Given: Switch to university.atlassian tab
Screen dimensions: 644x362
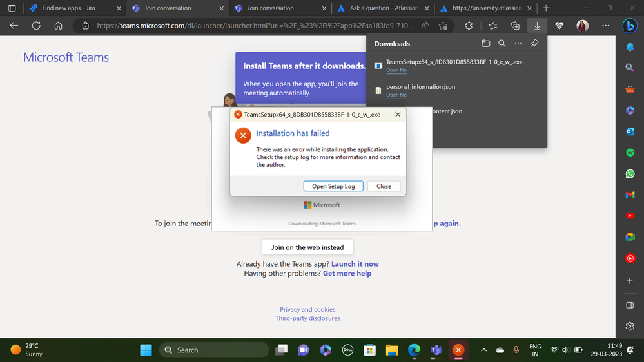Looking at the screenshot, I should pos(485,8).
